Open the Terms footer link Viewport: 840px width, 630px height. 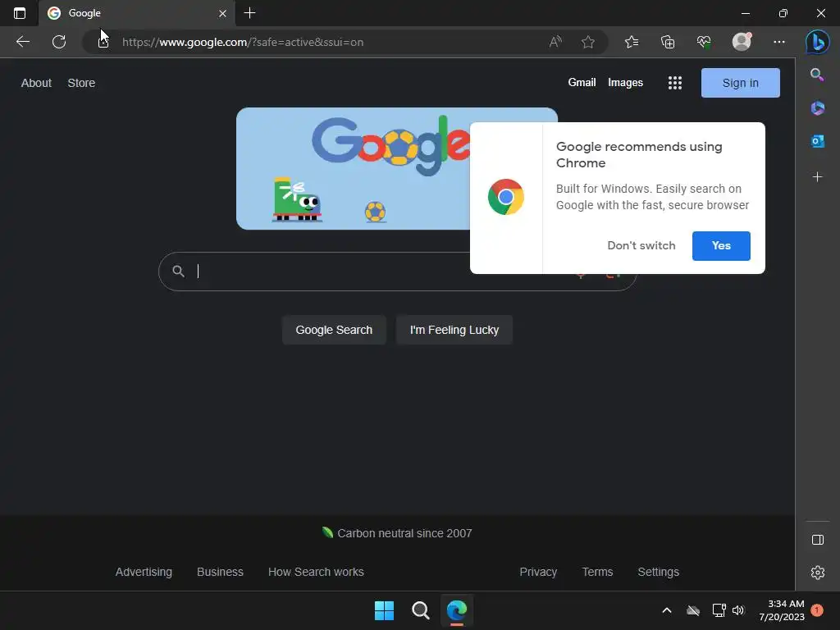click(x=597, y=572)
